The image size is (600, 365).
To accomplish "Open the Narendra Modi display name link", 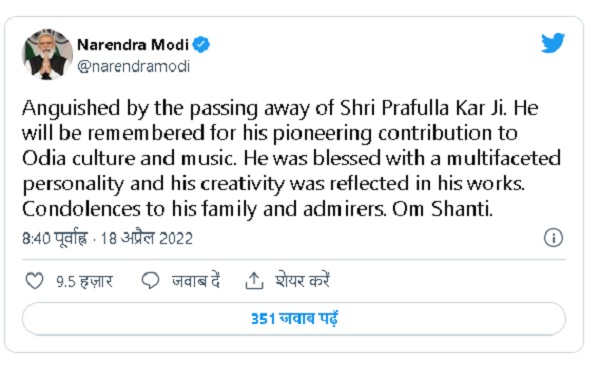I will (133, 45).
